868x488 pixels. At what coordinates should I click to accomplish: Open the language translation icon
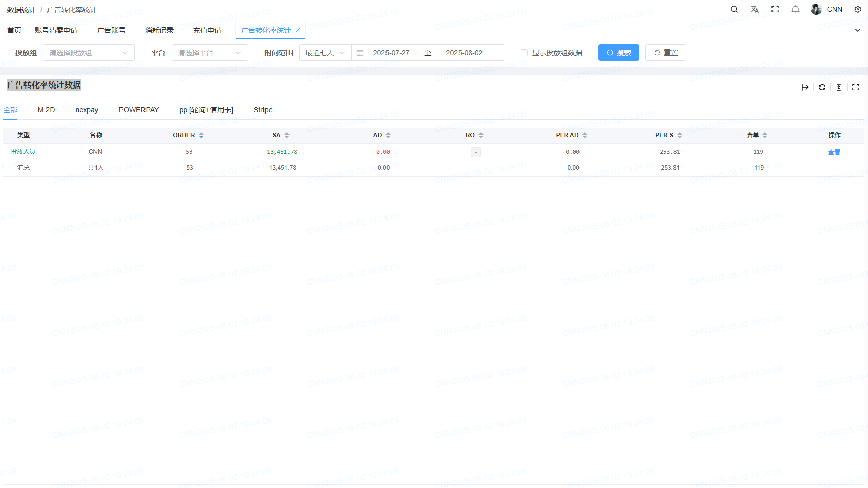pos(755,9)
